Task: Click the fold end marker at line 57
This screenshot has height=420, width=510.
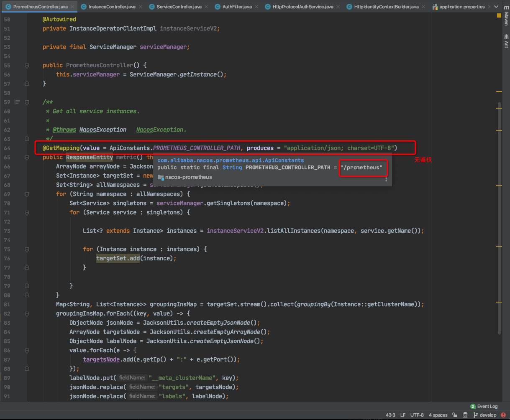Action: (27, 84)
